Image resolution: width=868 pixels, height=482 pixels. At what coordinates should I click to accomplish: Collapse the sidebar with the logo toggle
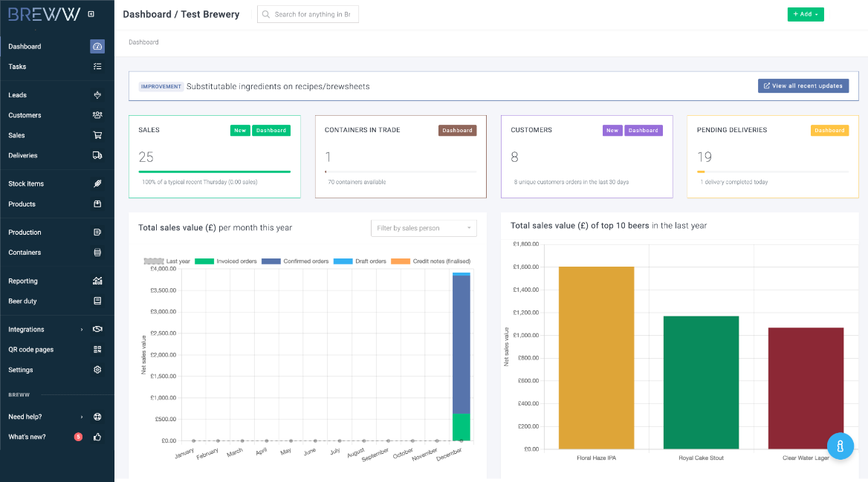click(x=91, y=14)
